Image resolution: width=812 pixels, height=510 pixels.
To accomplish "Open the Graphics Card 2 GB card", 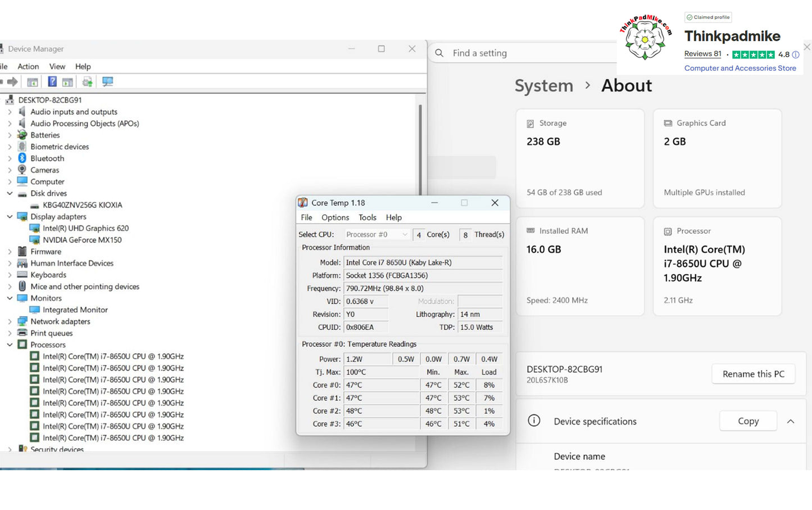I will pyautogui.click(x=717, y=158).
